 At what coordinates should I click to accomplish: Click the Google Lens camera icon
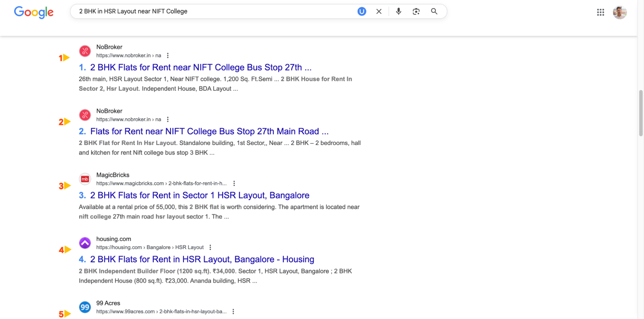416,11
